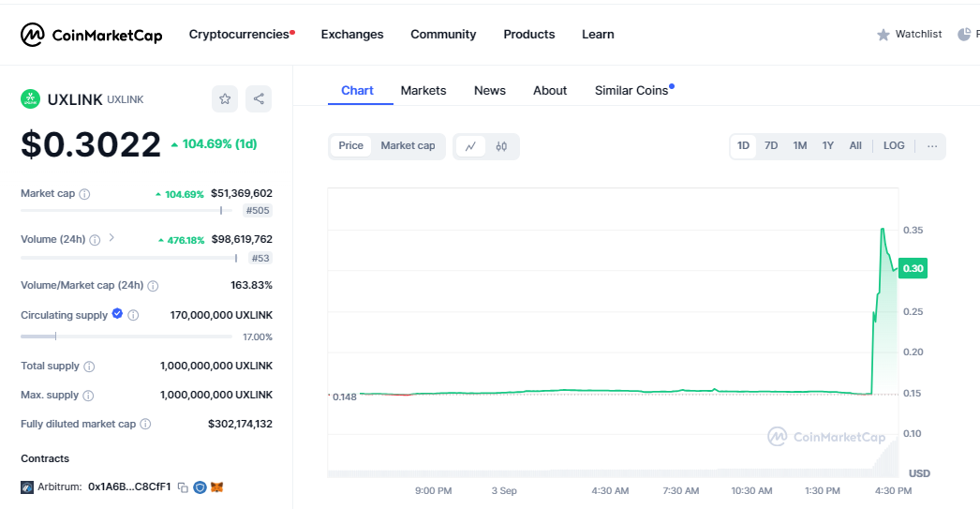Open the Exchanges menu

point(352,35)
